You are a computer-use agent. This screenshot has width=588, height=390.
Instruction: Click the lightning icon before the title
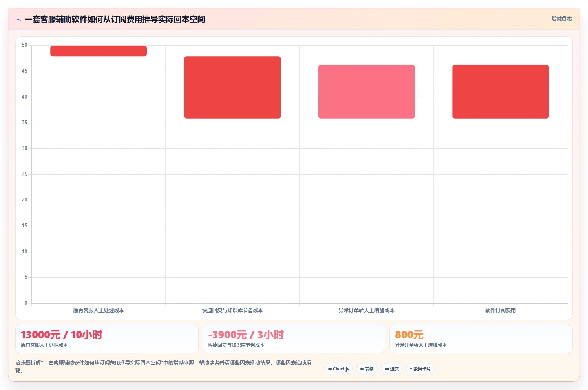(18, 20)
